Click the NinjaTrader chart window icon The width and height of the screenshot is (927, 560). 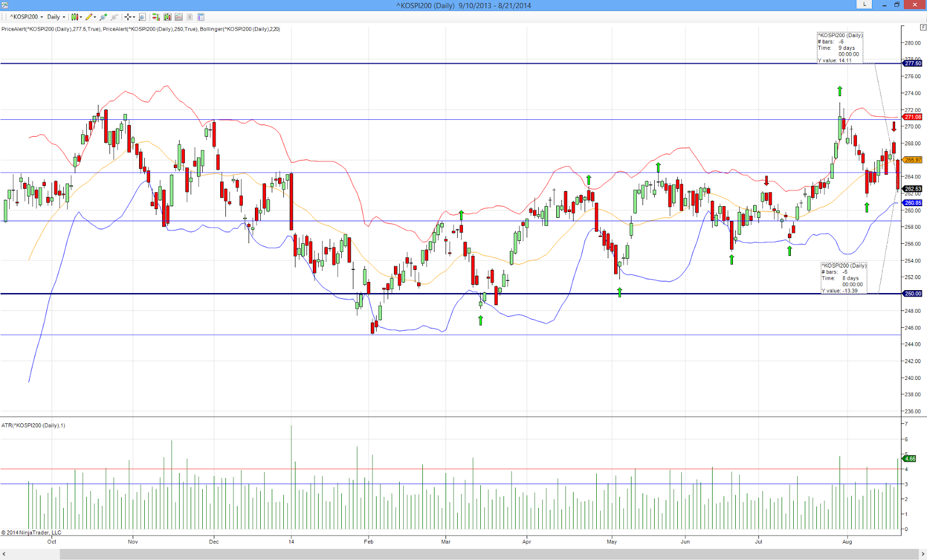(5, 5)
